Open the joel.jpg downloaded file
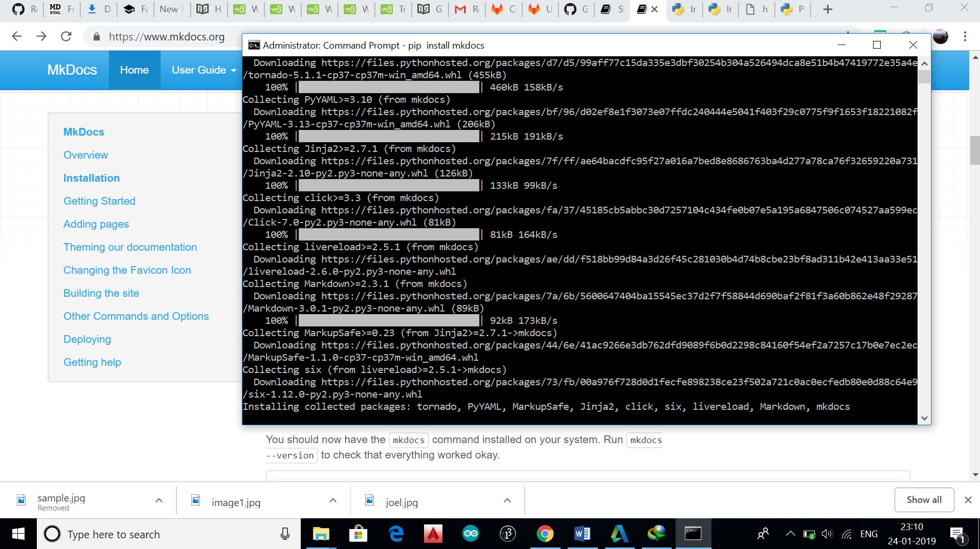 point(402,502)
